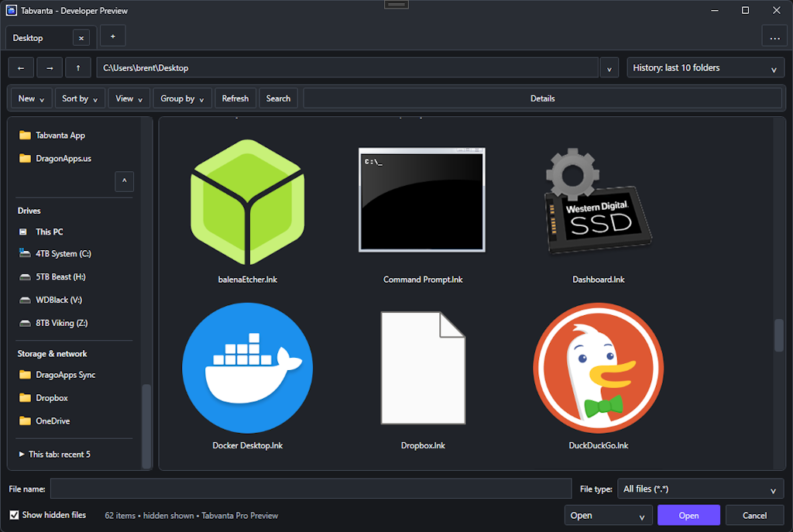The height and width of the screenshot is (532, 793).
Task: Uncheck the Show hidden files checkbox
Action: tap(14, 515)
